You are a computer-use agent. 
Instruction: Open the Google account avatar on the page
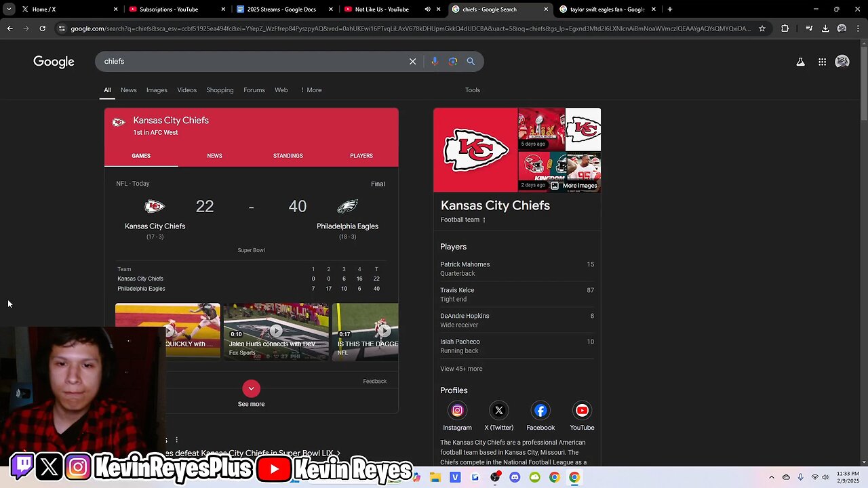point(842,62)
